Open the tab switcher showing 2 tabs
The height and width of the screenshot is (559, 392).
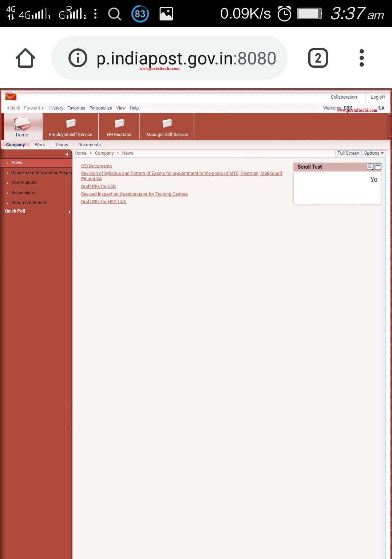click(318, 58)
